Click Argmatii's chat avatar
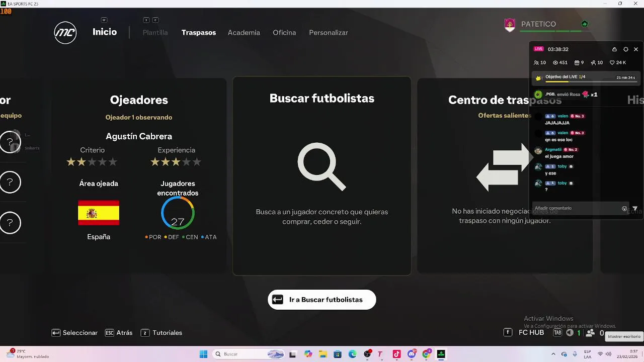644x362 pixels. coord(538,150)
